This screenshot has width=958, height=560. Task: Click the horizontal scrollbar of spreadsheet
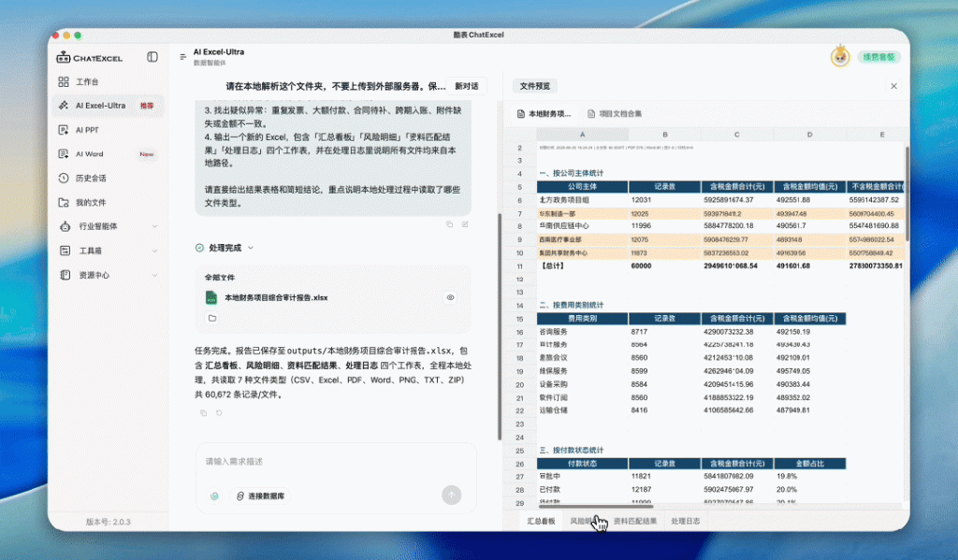coord(595,507)
